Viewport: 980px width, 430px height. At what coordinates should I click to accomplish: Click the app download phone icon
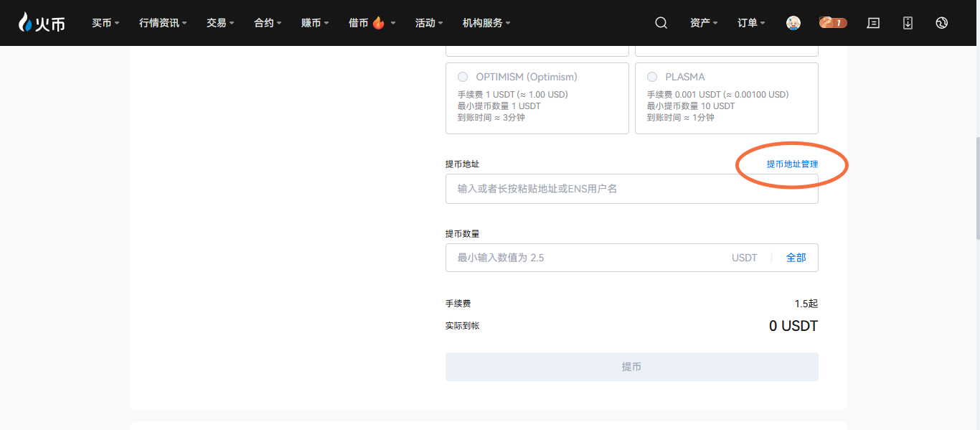(x=908, y=23)
